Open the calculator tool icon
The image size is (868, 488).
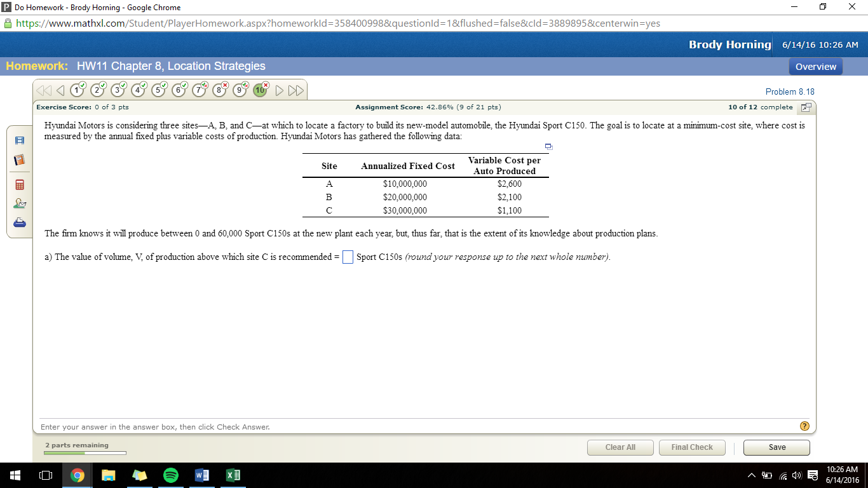[x=19, y=184]
